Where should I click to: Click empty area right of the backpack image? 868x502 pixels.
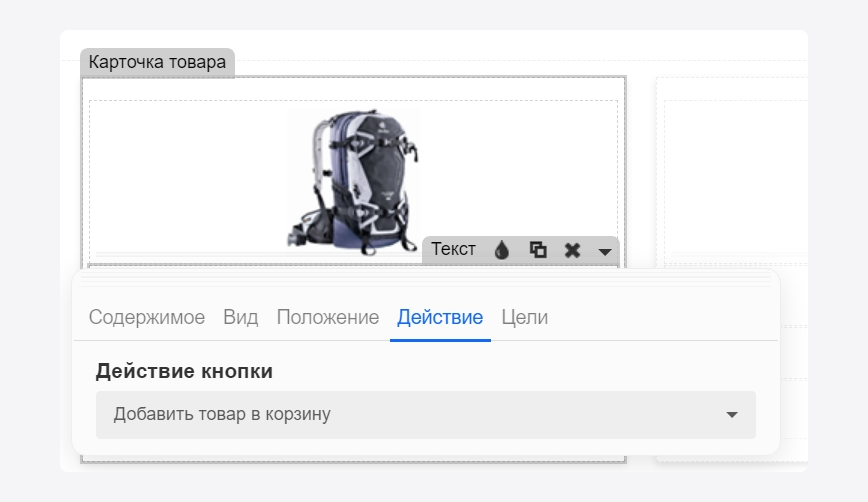[520, 170]
